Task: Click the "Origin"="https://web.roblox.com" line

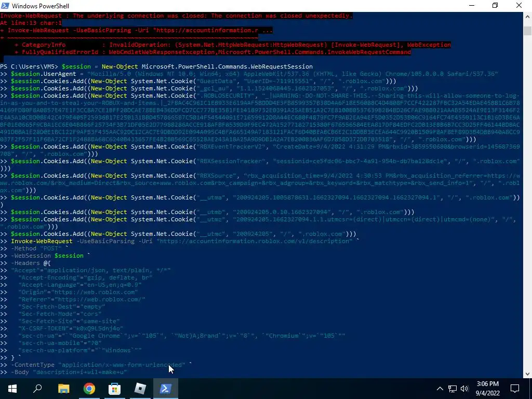Action: pos(78,292)
